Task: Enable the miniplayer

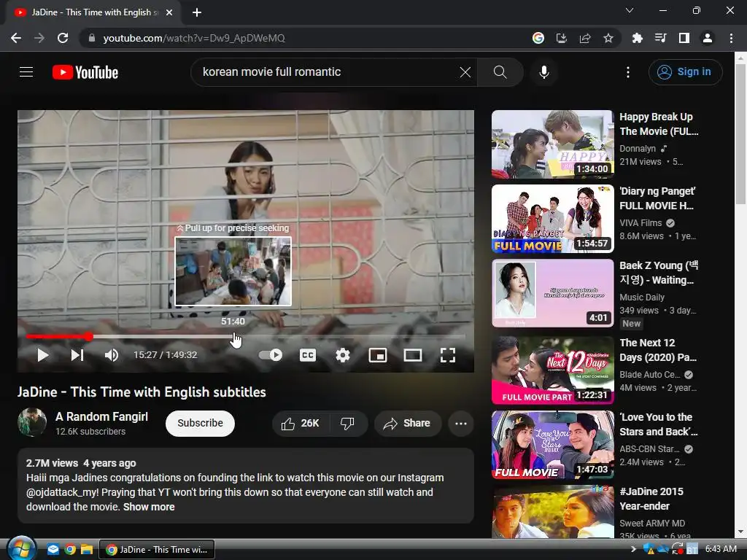Action: tap(378, 355)
